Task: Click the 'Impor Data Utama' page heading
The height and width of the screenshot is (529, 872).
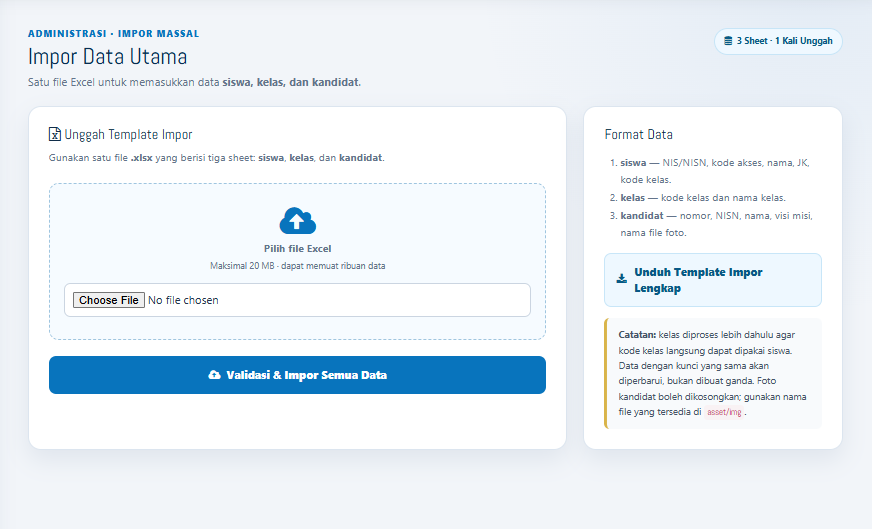Action: click(x=107, y=57)
